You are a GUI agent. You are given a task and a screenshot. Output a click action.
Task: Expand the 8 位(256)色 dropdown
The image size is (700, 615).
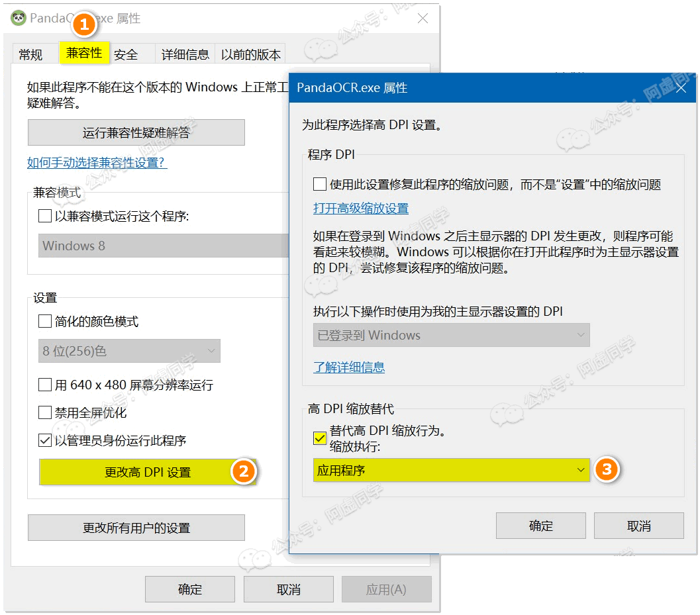click(129, 352)
